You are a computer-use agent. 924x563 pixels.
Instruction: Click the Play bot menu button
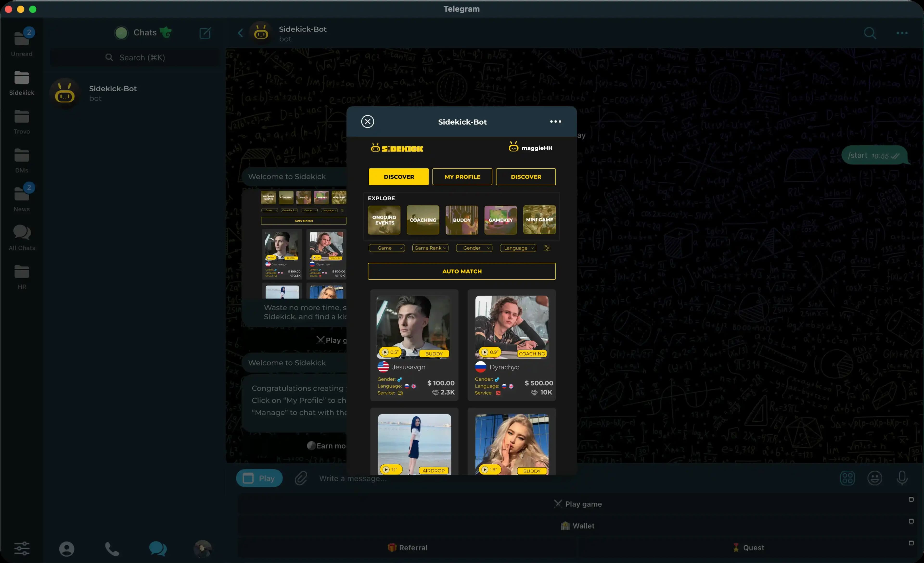point(259,478)
